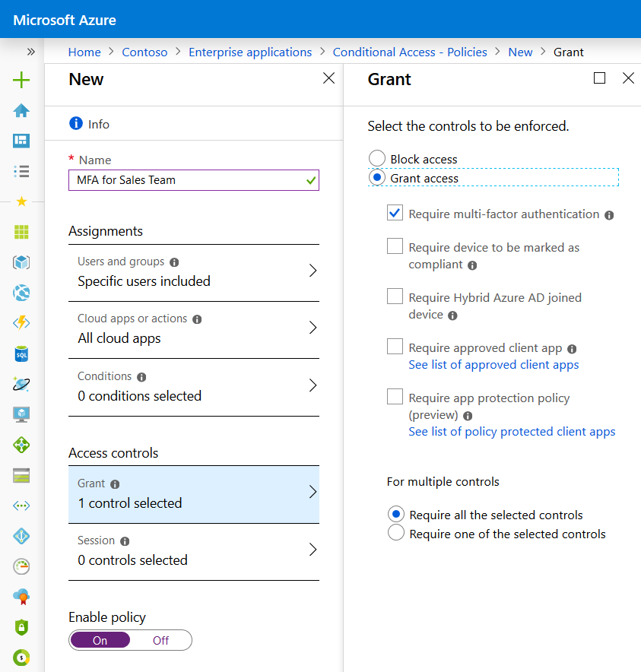Click Microsoft Azure title in header
The image size is (641, 672).
pos(65,20)
